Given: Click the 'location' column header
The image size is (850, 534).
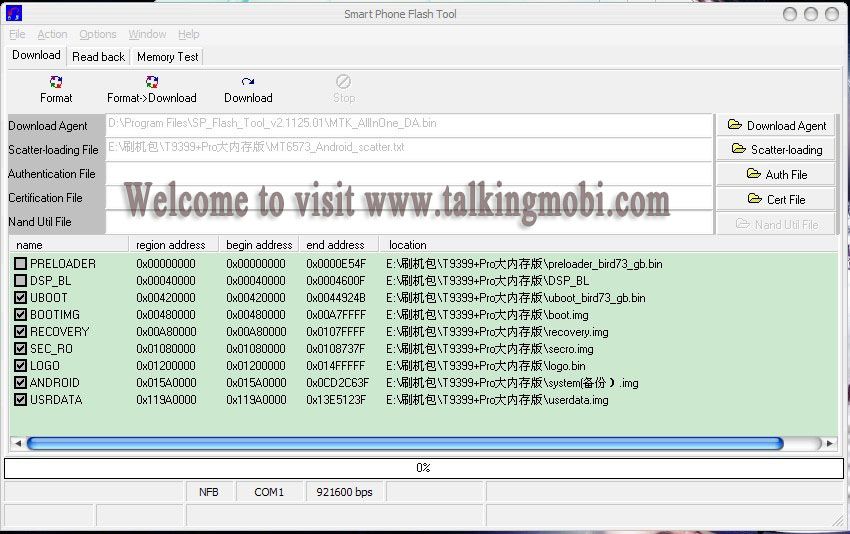Looking at the screenshot, I should pos(608,245).
